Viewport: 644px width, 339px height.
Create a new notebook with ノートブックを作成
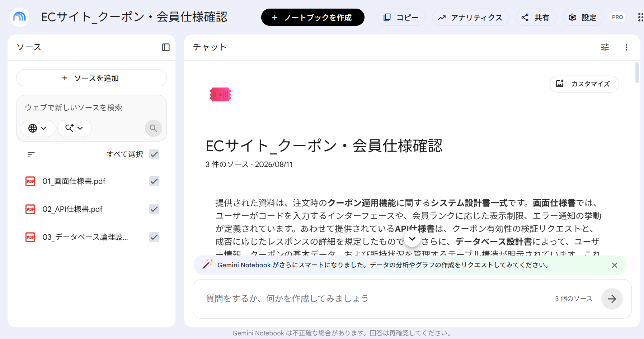[x=312, y=17]
